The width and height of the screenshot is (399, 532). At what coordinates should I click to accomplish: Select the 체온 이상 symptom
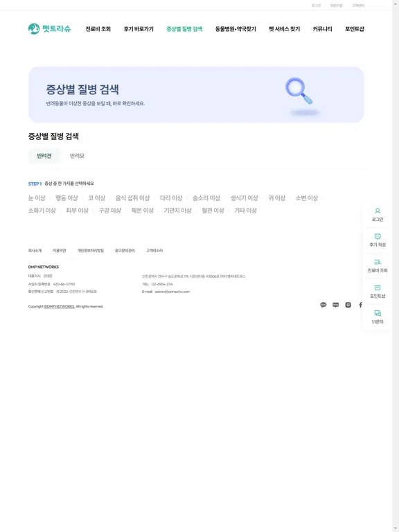tap(143, 211)
